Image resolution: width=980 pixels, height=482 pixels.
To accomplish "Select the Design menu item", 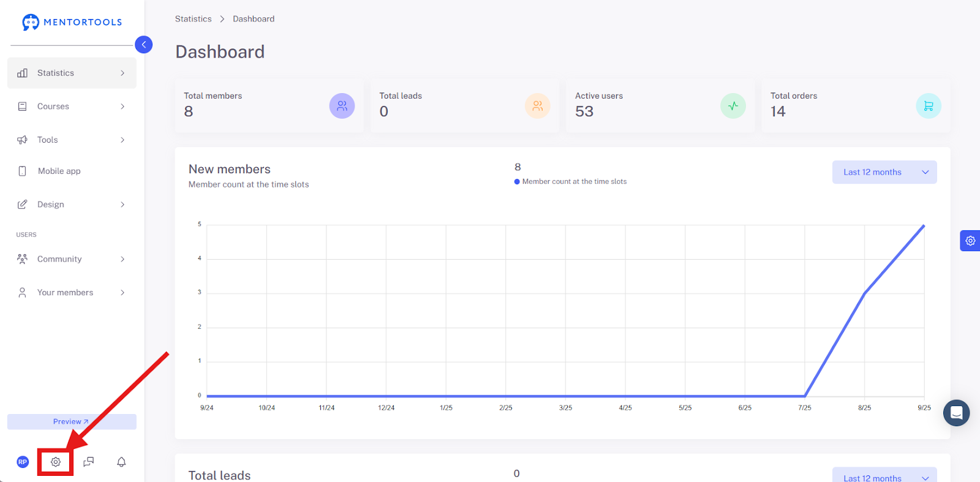I will coord(72,205).
